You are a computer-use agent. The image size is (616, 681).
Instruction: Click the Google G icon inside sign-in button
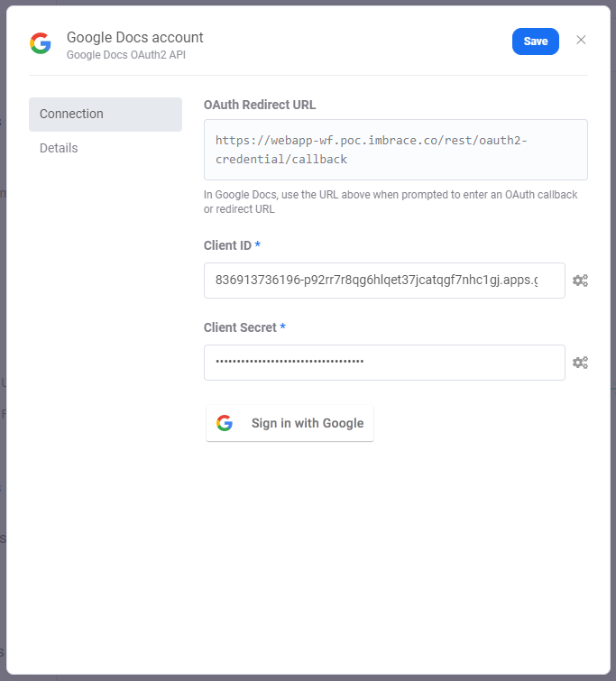pyautogui.click(x=225, y=423)
